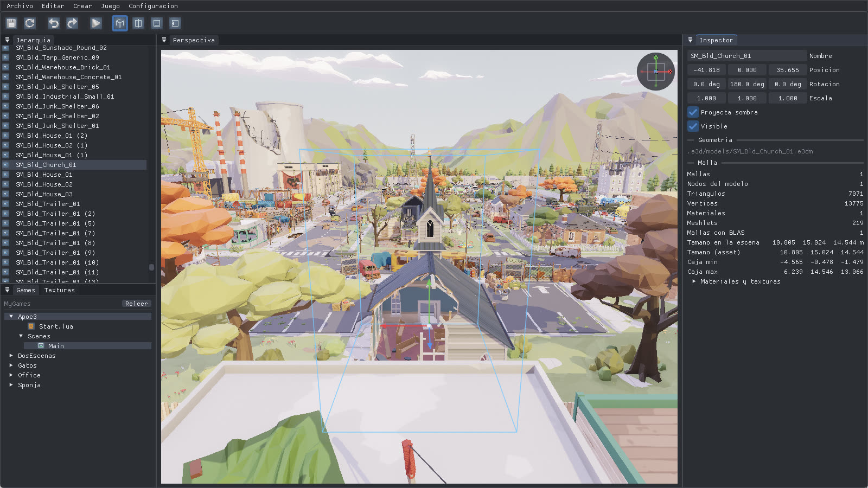Collapse the Apoc3 project folder
868x488 pixels.
tap(11, 317)
